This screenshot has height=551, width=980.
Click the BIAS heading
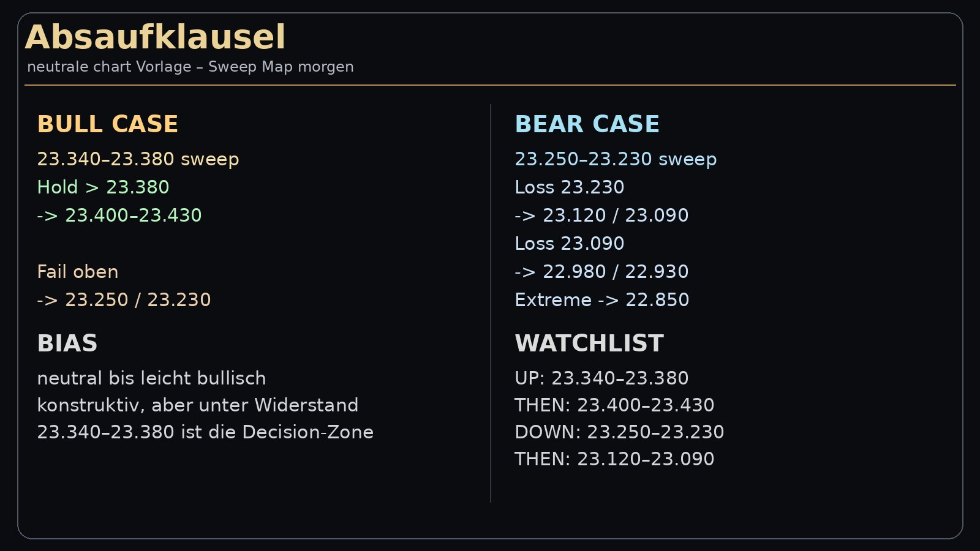(67, 343)
